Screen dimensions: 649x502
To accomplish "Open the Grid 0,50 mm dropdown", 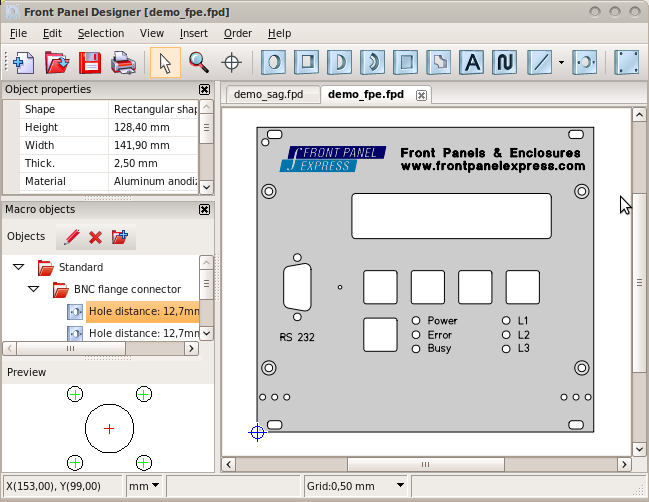I will coord(356,486).
